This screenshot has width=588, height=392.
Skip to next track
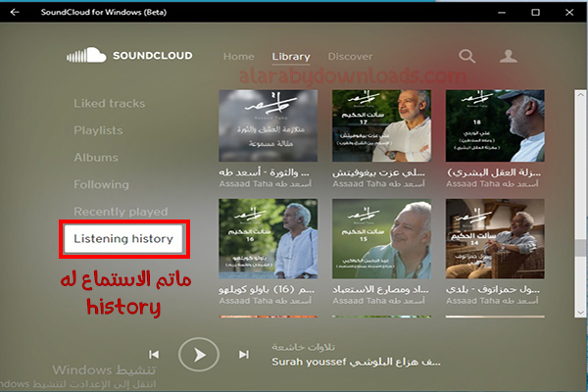pyautogui.click(x=244, y=355)
